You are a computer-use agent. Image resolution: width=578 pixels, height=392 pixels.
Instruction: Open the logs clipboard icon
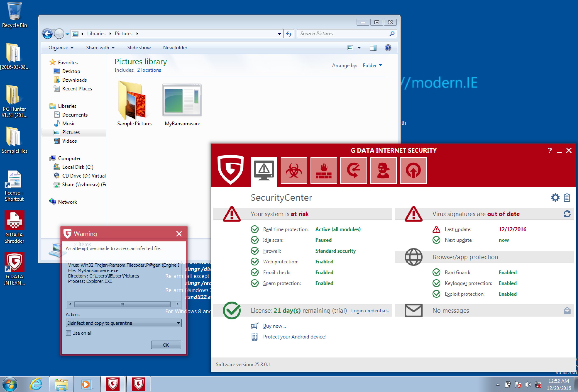tap(567, 198)
